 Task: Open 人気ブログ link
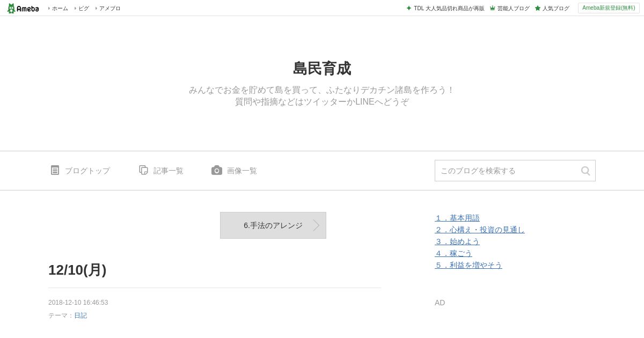555,8
